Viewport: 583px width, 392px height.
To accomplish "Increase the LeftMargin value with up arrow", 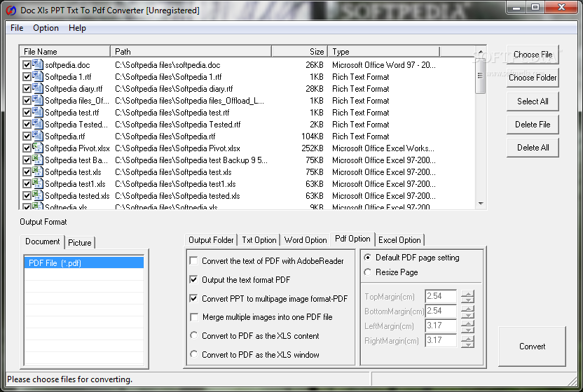I will (x=468, y=323).
